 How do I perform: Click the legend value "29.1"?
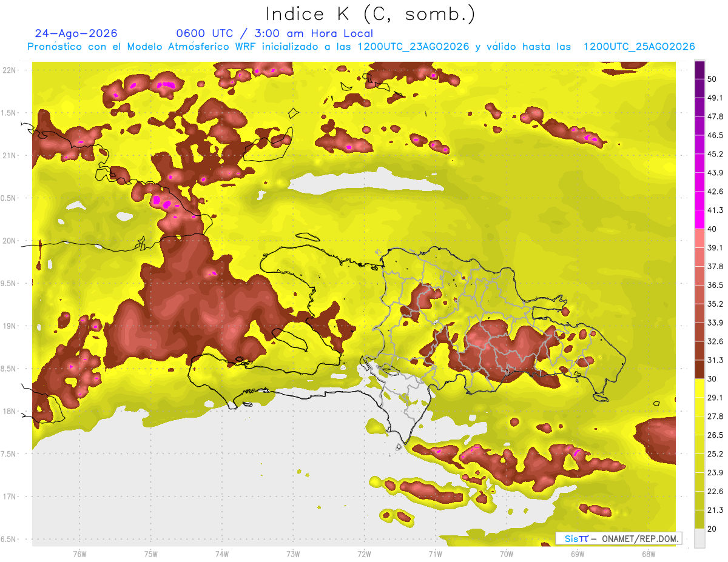pyautogui.click(x=715, y=398)
